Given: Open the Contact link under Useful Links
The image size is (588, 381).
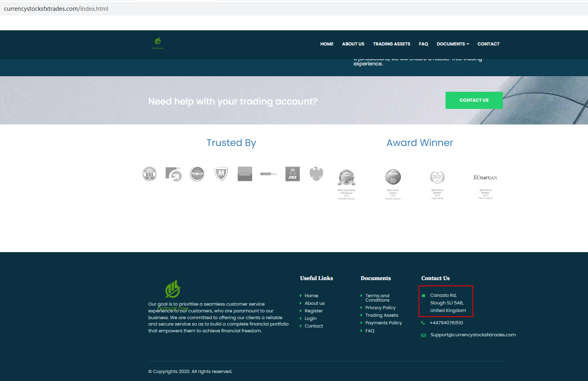Looking at the screenshot, I should [x=314, y=326].
